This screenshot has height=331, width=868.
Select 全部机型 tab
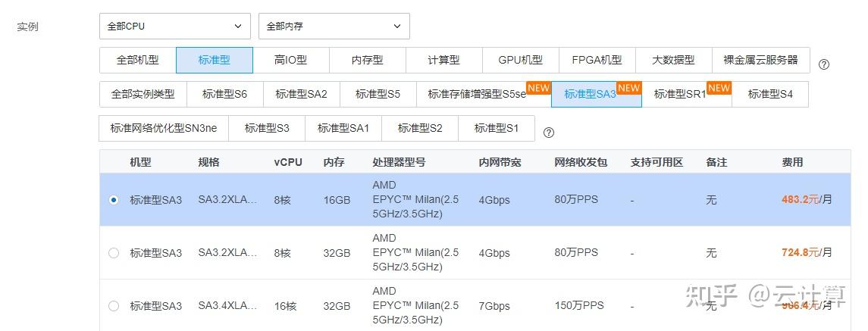137,60
